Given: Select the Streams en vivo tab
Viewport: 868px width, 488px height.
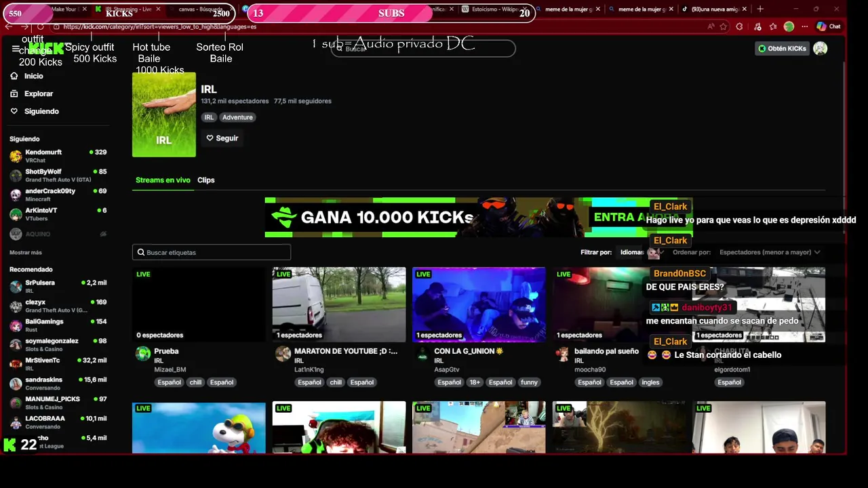Looking at the screenshot, I should [163, 180].
